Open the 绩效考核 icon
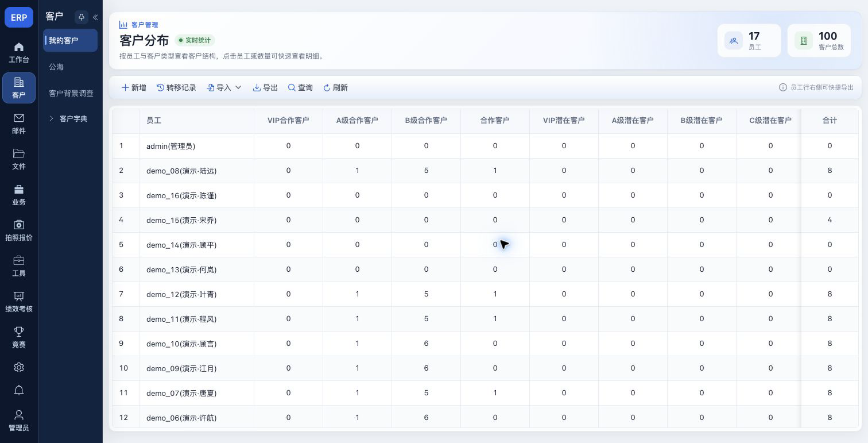 coord(19,296)
